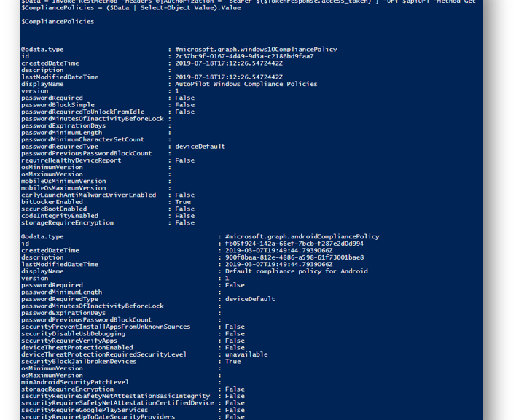Click the secureBootEnabled property label

tap(54, 209)
